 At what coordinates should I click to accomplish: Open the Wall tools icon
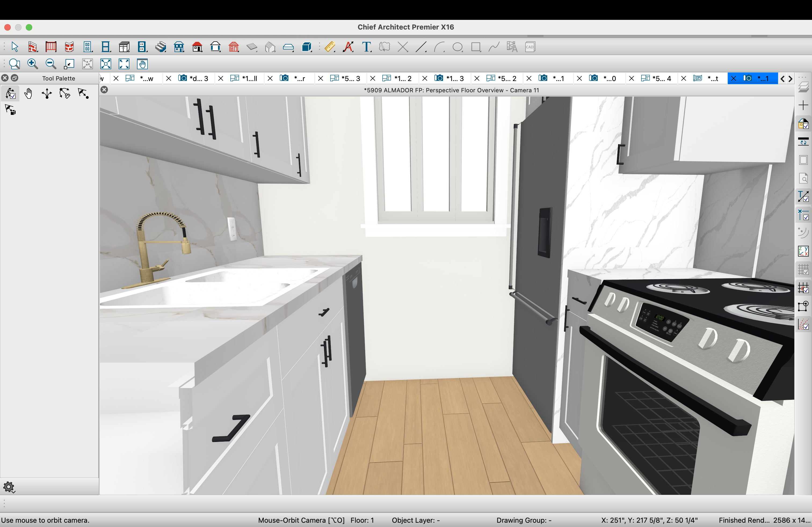point(32,47)
